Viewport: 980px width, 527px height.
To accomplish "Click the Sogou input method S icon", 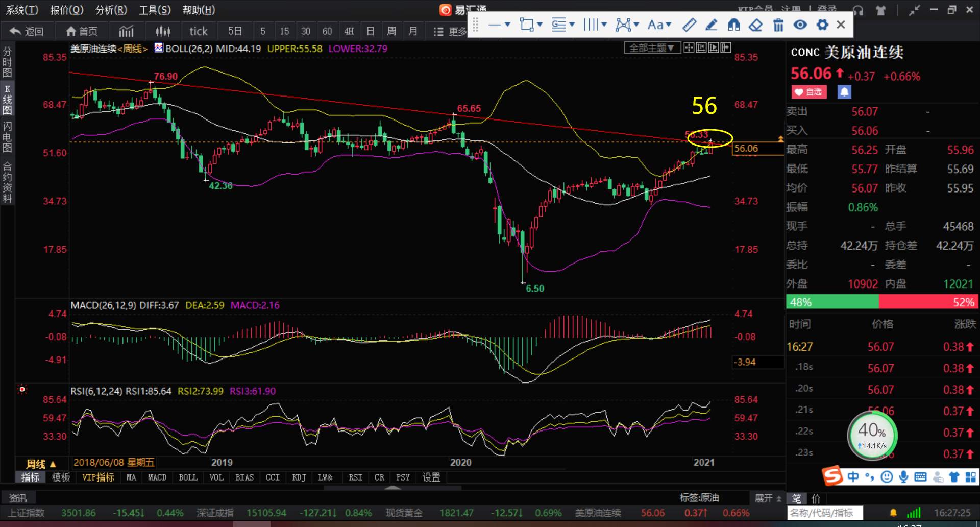I will point(832,476).
